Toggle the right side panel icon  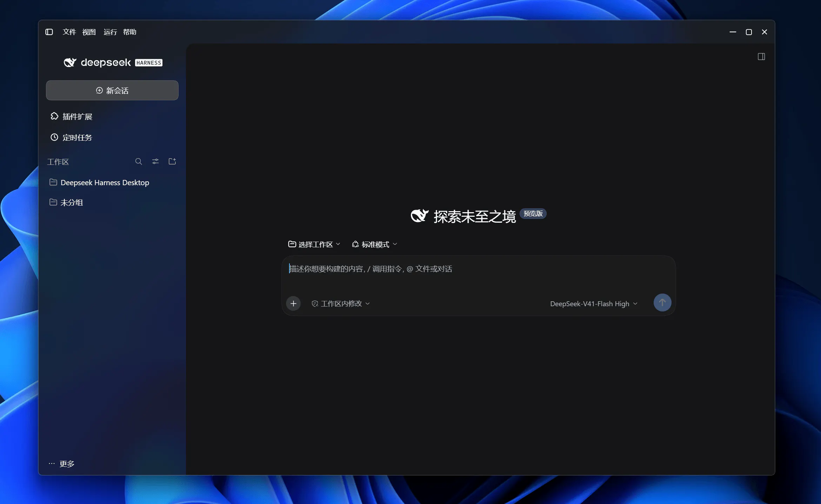click(x=761, y=56)
